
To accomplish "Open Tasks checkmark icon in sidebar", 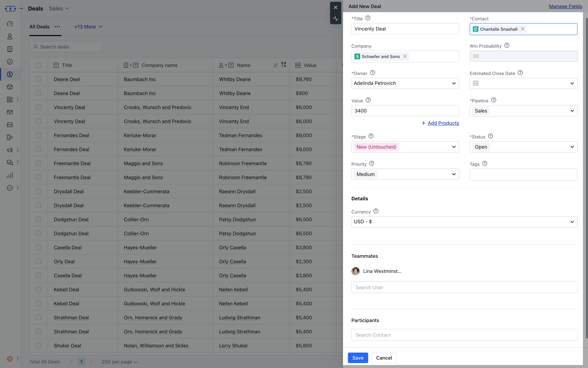I will tap(10, 62).
